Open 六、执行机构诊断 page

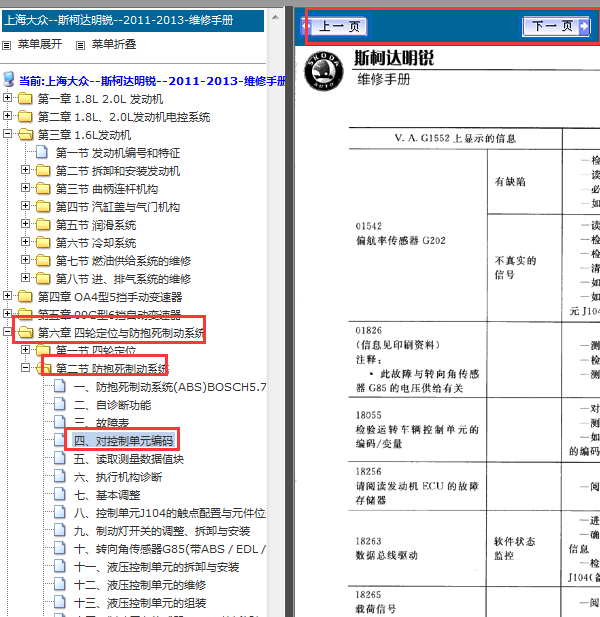tap(118, 477)
